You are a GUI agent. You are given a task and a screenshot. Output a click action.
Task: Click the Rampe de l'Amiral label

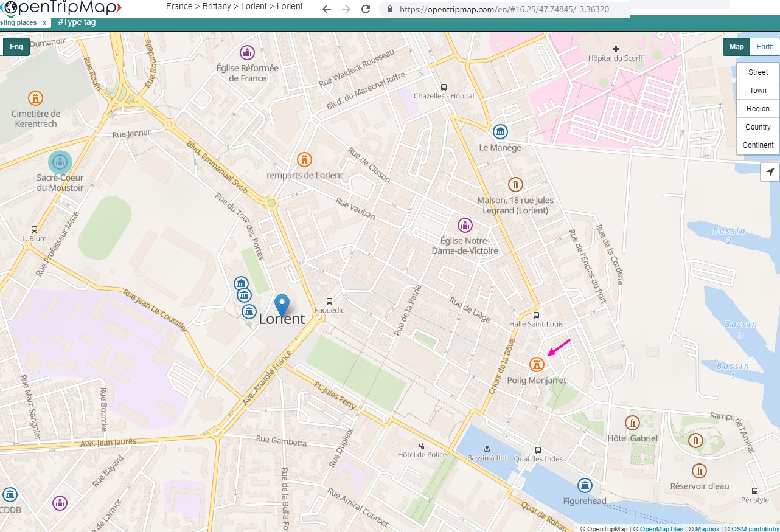coord(732,432)
